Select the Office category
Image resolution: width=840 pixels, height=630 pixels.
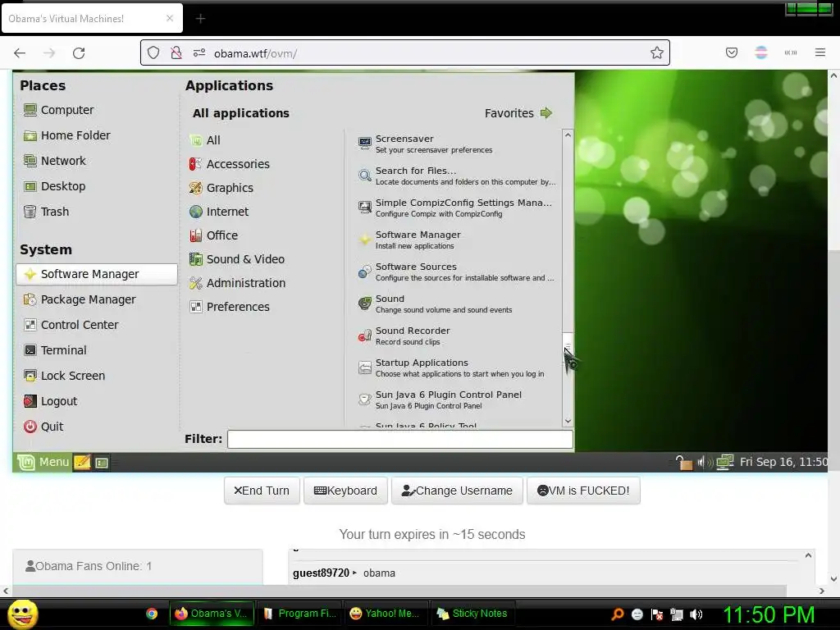click(213, 235)
